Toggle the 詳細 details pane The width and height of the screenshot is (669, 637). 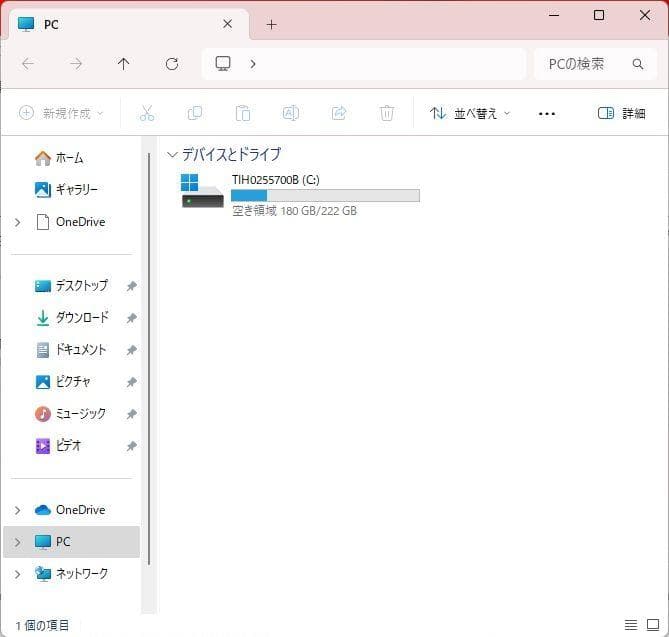pyautogui.click(x=621, y=113)
